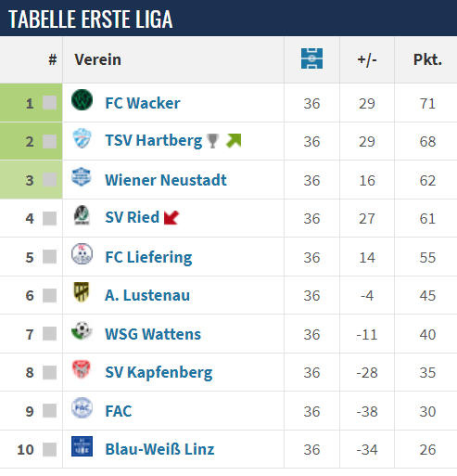
Task: Click the Tabelle Erste Liga heading
Action: click(91, 19)
